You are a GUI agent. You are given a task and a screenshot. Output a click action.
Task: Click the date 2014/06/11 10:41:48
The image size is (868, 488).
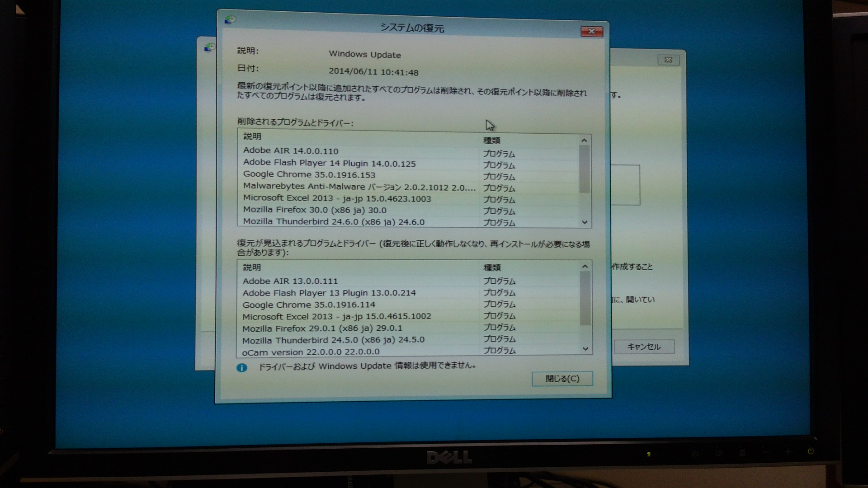click(x=373, y=72)
